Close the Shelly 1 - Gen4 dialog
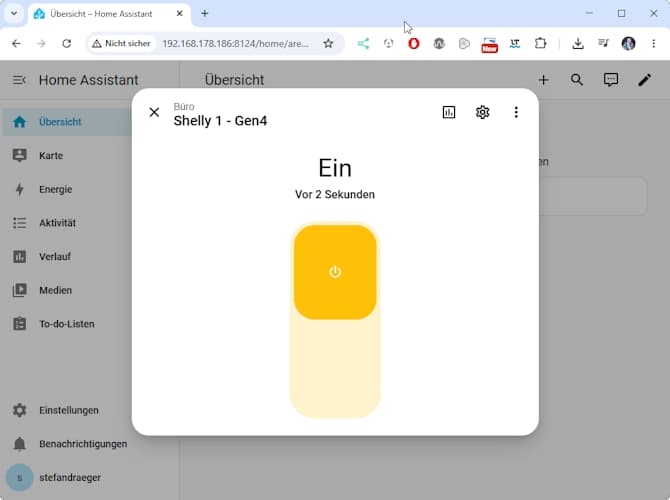 (154, 112)
